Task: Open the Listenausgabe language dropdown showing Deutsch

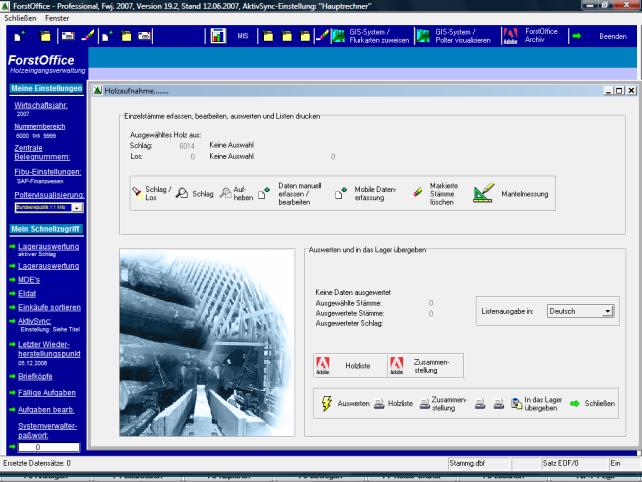Action: 580,311
